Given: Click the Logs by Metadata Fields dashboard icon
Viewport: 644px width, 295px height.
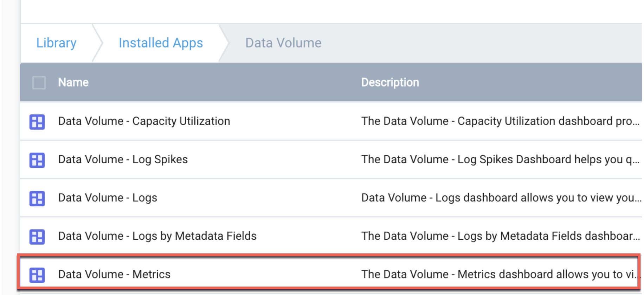Looking at the screenshot, I should (x=37, y=237).
